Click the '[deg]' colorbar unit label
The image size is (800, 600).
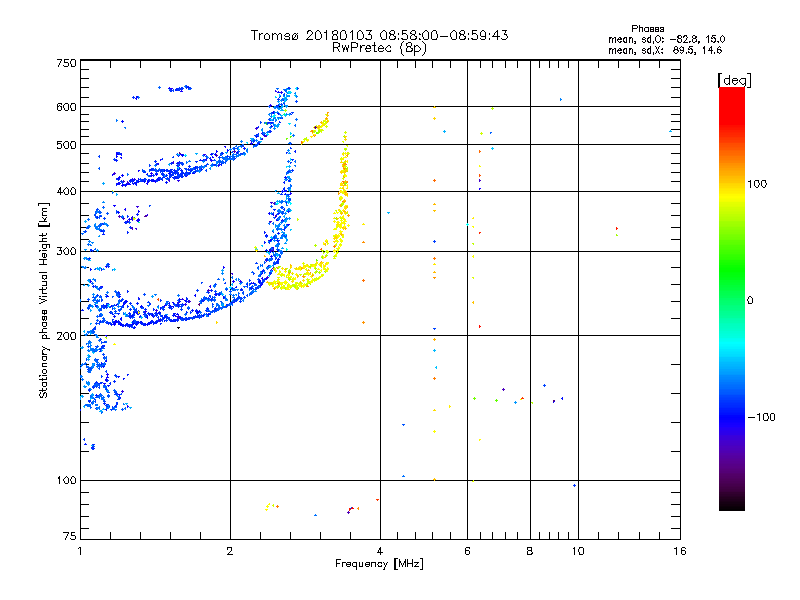pos(734,80)
